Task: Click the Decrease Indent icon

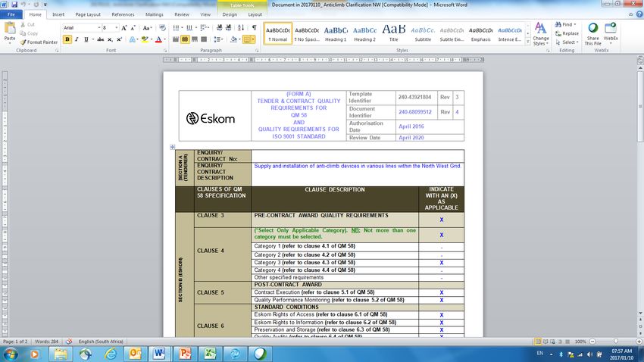Action: [x=219, y=28]
